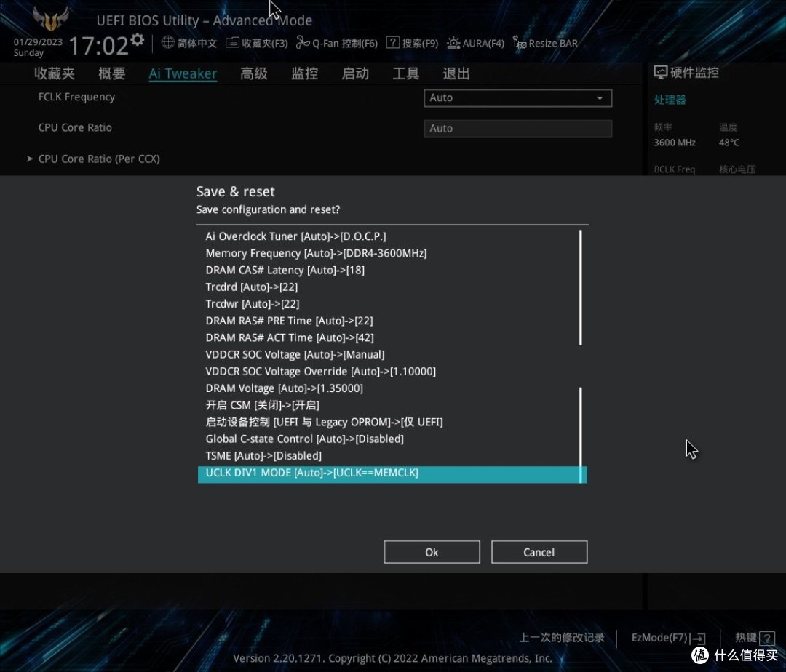Screen dimensions: 786x672
Task: Click the EzMode(F7) exit arrow icon
Action: pos(699,639)
